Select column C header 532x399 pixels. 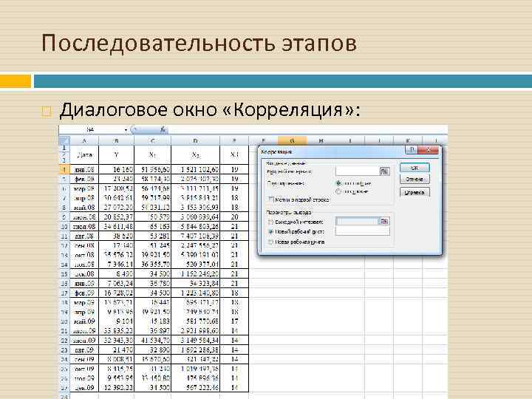[153, 140]
